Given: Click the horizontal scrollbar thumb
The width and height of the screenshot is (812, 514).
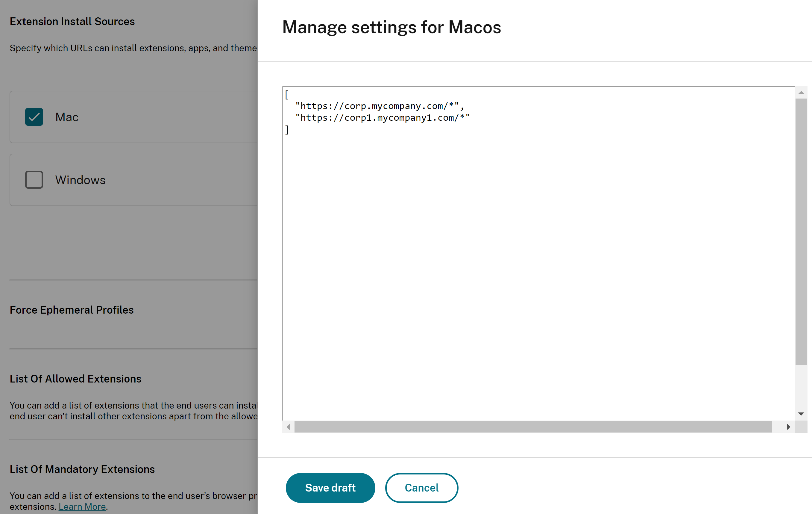Looking at the screenshot, I should click(533, 427).
